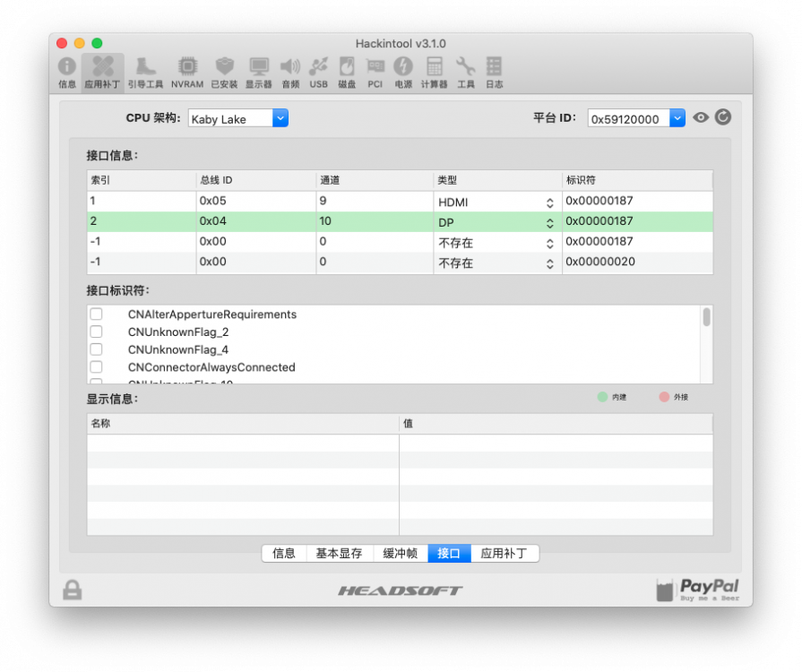Open the PCI devices toolbar icon

click(x=375, y=73)
